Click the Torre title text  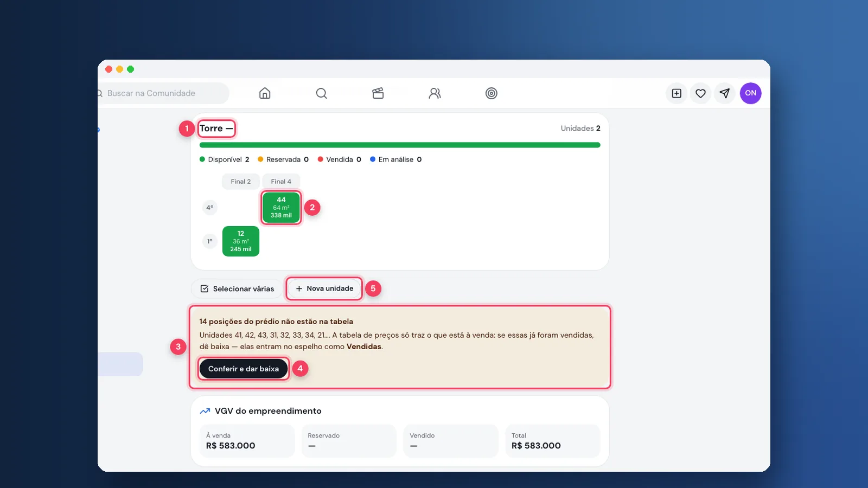[x=216, y=129]
